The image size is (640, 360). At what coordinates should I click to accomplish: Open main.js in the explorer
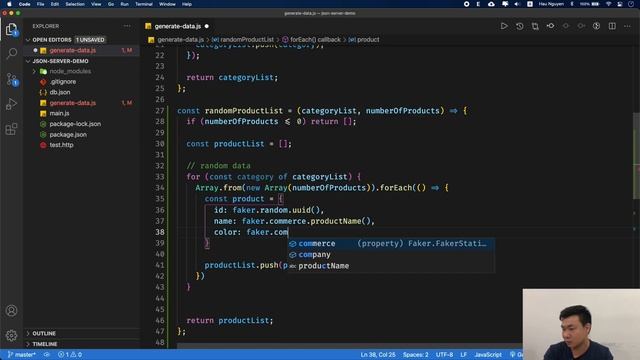(59, 113)
